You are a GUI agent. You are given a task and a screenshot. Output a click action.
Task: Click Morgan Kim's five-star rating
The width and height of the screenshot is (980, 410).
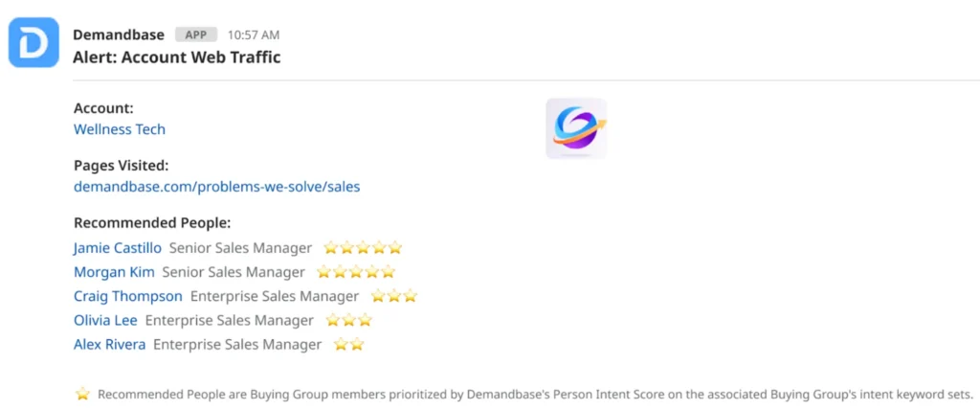(356, 272)
